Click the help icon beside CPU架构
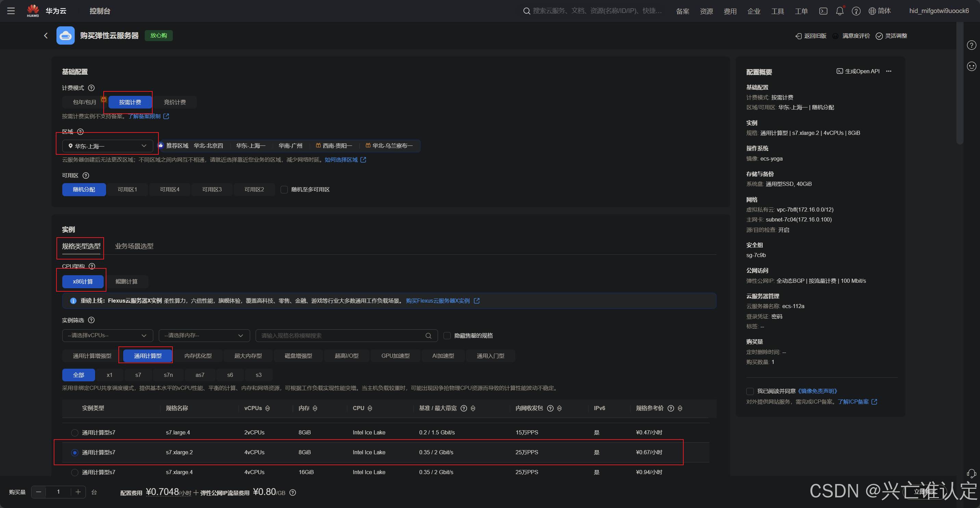This screenshot has width=980, height=508. point(92,266)
